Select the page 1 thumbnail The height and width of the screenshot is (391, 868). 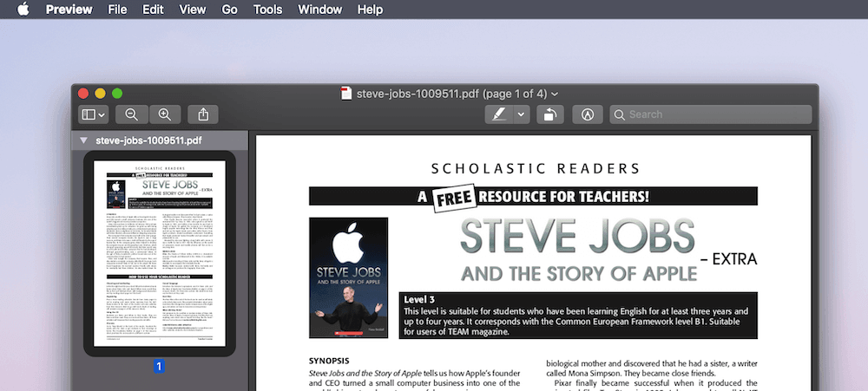tap(160, 253)
